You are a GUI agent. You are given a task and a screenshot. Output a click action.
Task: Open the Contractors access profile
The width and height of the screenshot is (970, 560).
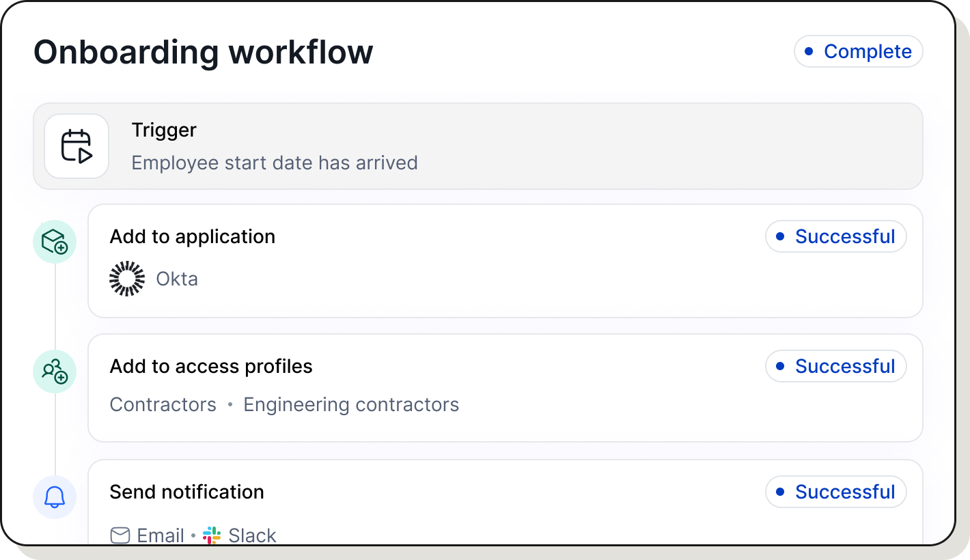tap(163, 404)
